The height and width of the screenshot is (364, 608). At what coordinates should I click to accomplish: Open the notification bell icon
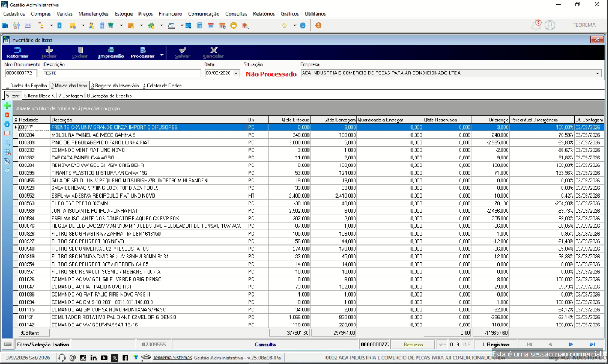536,25
